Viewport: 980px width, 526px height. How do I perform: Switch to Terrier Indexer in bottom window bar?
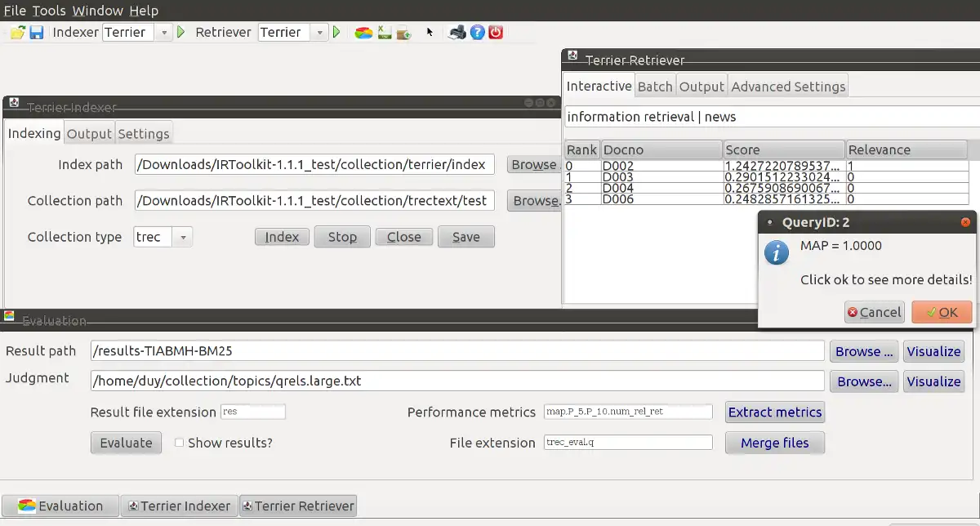180,506
